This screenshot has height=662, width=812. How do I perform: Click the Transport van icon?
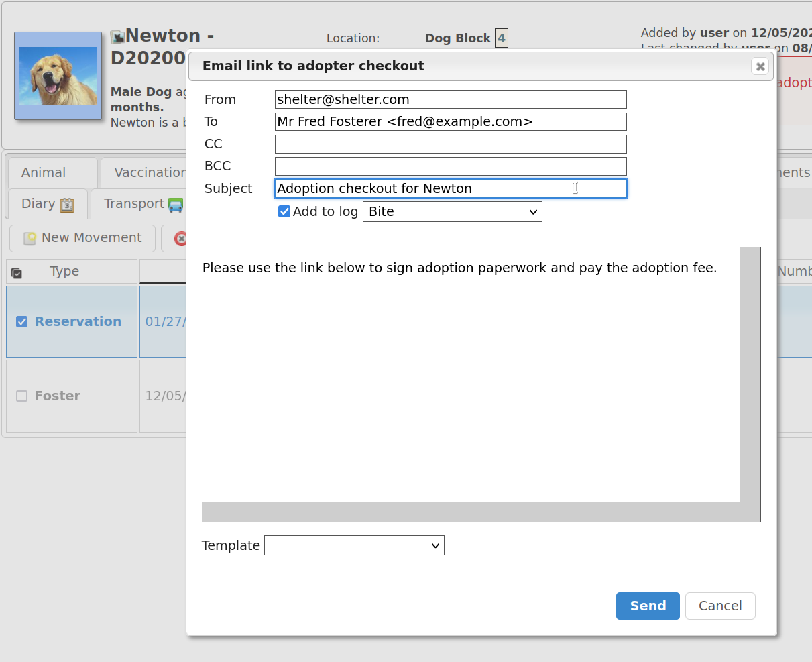[x=176, y=205]
